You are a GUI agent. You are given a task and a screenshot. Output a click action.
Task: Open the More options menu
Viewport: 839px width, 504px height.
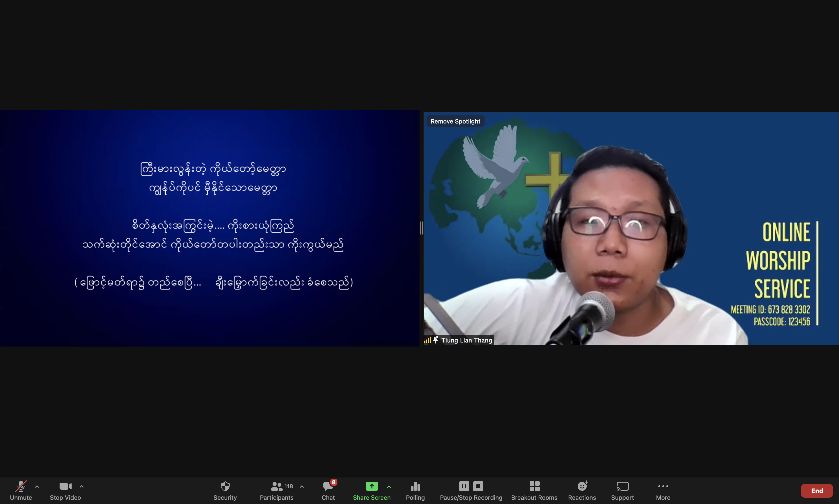coord(663,490)
